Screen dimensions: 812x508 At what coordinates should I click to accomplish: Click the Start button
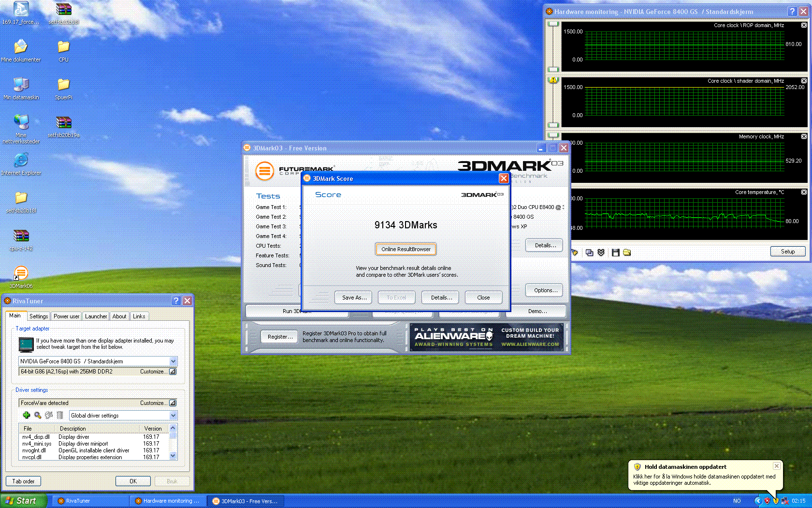click(x=24, y=501)
